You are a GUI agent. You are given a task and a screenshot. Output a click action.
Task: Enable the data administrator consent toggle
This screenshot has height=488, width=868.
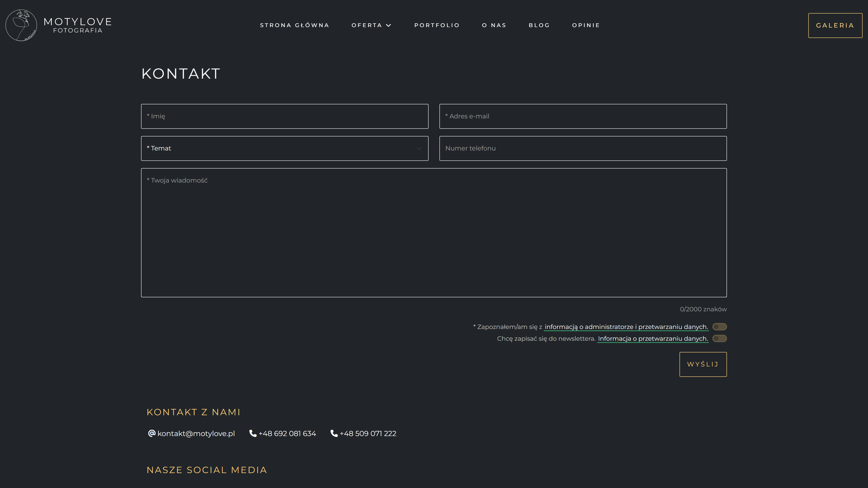tap(719, 327)
